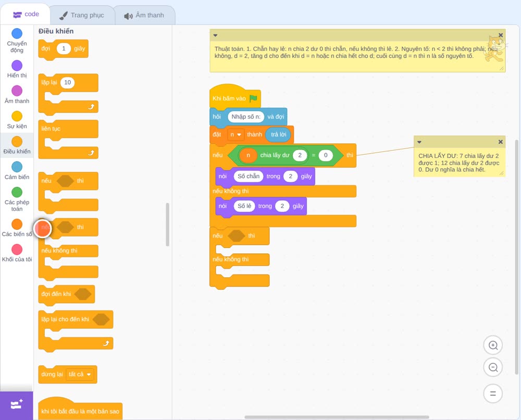521x420 pixels.
Task: Click the green flag on the hat block
Action: tap(253, 98)
